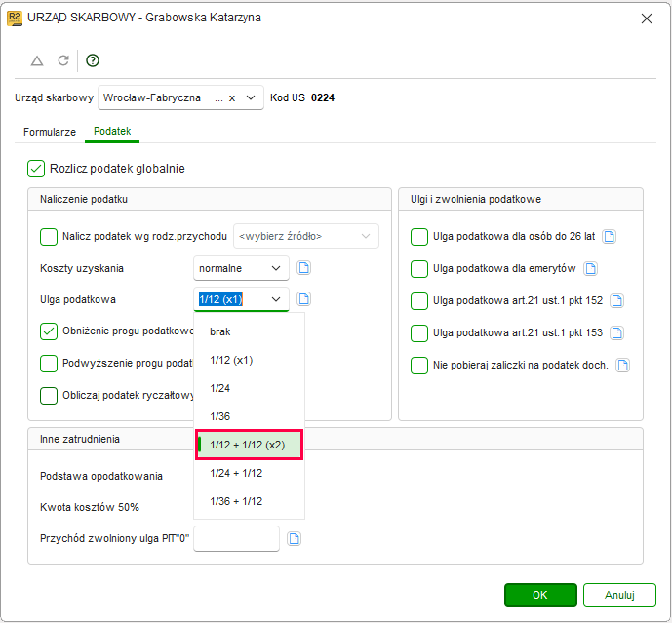
Task: Open note icon beside Przychód zwolniony ulga PIT"0"
Action: coord(294,538)
